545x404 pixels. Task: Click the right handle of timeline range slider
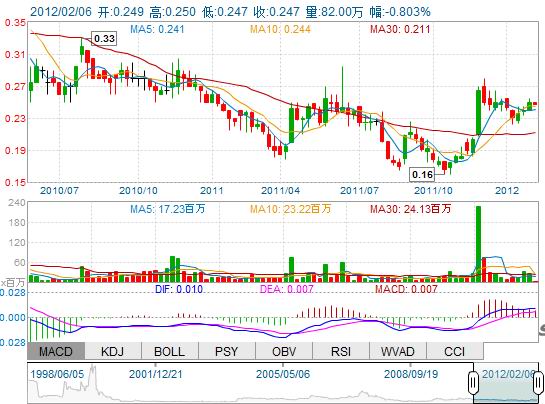click(x=538, y=382)
